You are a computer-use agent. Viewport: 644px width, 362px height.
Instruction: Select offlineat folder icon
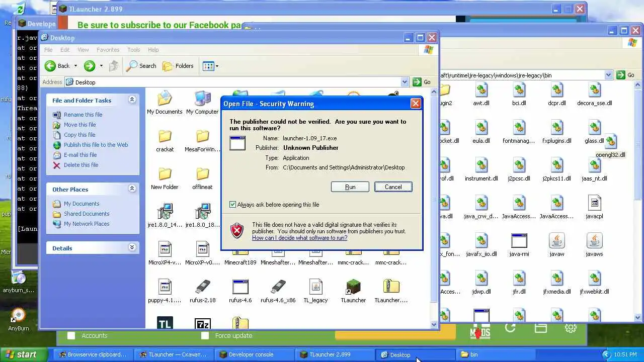[202, 174]
